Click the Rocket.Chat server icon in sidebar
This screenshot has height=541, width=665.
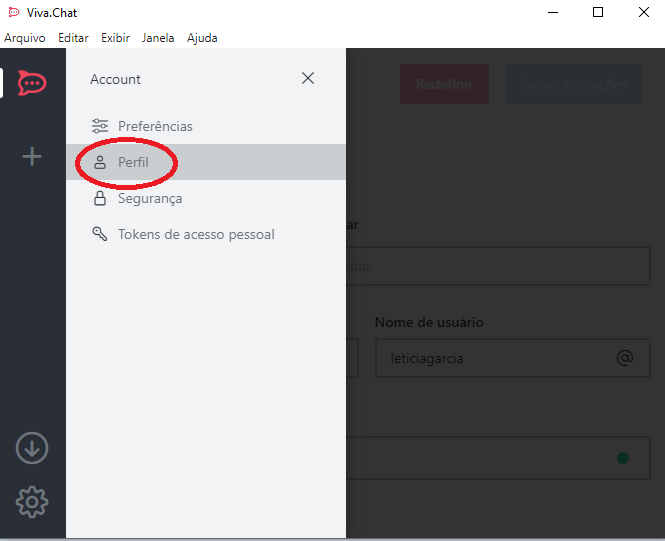(32, 83)
